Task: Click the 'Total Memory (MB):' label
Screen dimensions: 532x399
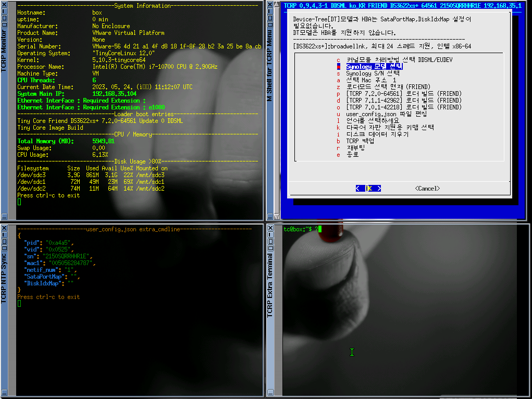Action: (x=45, y=141)
